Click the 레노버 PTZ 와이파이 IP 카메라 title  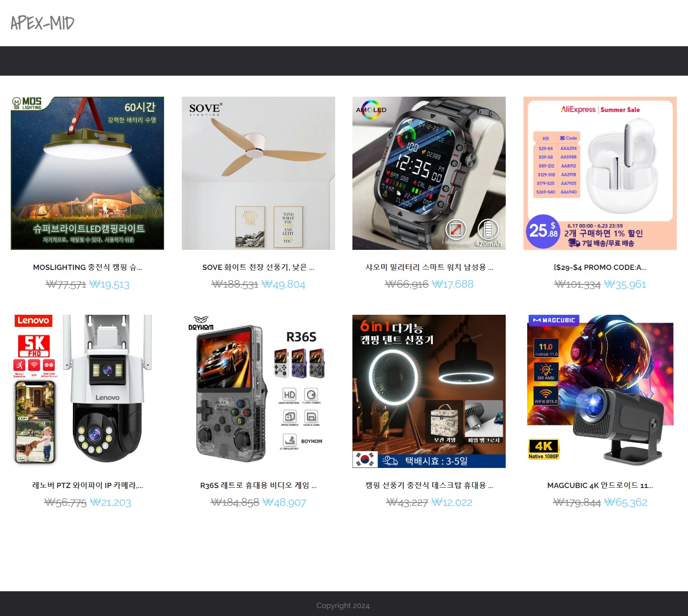(x=87, y=485)
